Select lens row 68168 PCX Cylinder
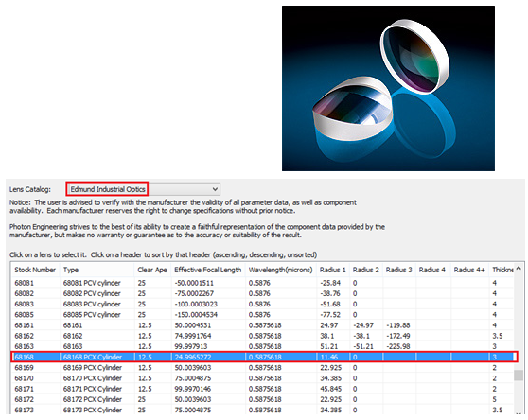 (264, 357)
